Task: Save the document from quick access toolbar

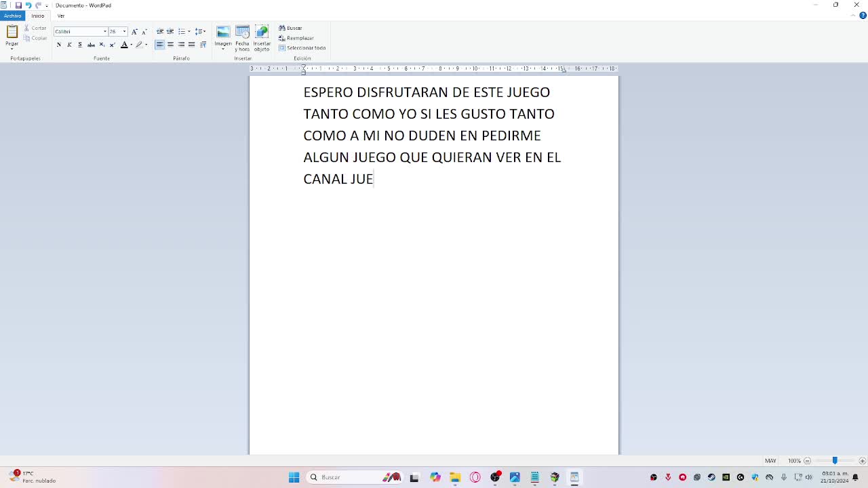Action: 18,5
